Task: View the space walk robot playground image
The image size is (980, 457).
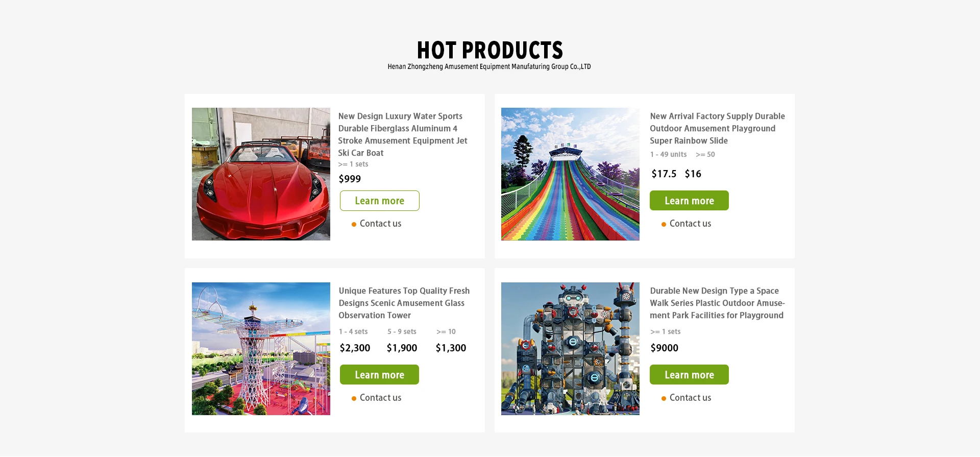Action: (x=570, y=349)
